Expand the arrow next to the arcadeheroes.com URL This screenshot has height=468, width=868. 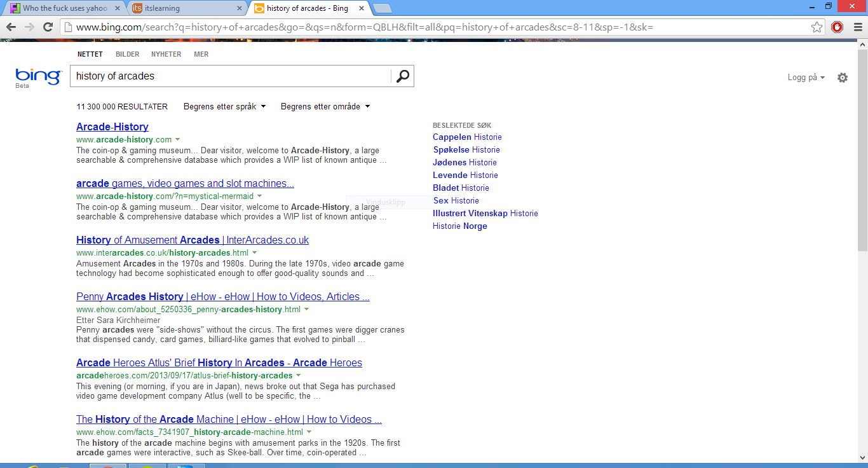[299, 375]
